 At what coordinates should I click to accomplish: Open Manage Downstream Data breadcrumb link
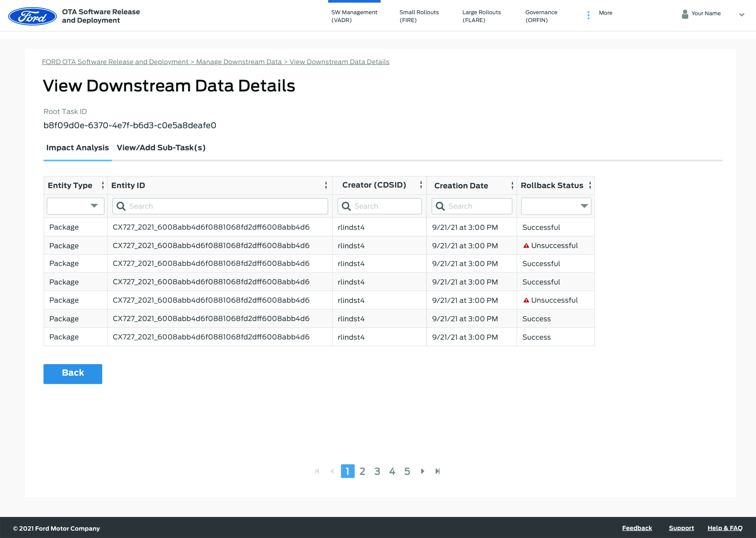(239, 62)
